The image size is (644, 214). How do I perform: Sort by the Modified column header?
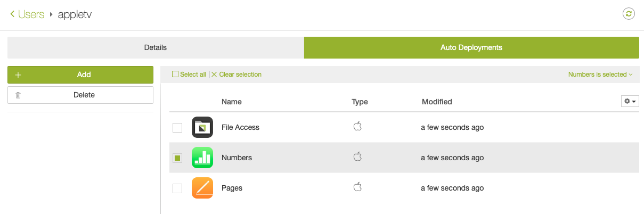(437, 102)
